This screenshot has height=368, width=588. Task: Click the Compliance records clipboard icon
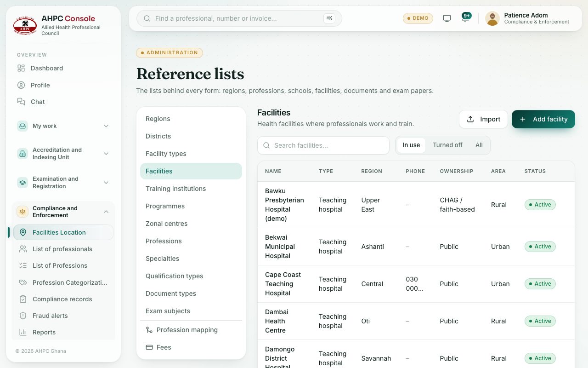[23, 299]
